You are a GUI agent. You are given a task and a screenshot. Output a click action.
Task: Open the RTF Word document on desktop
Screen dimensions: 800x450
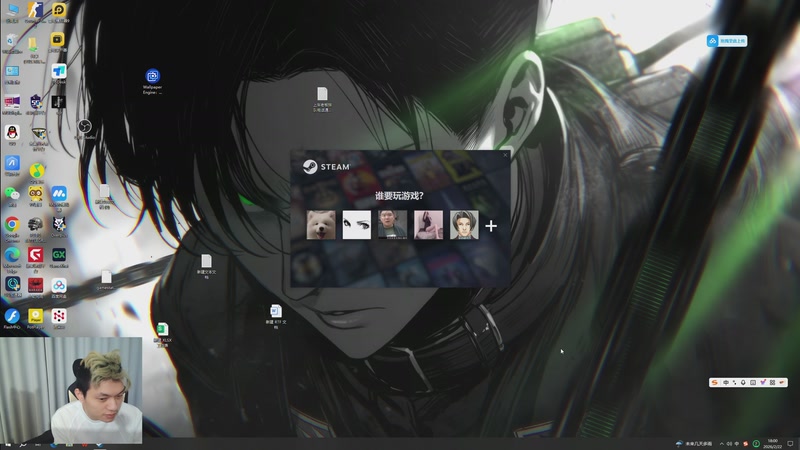276,316
